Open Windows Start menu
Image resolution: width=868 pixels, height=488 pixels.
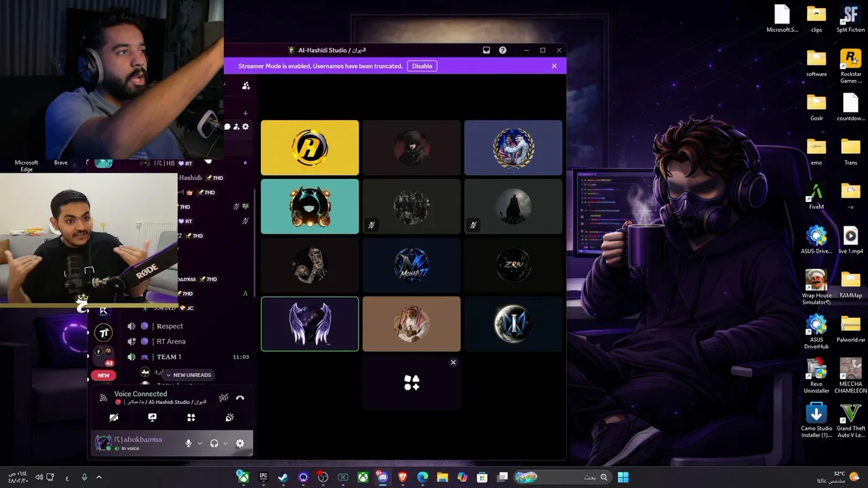coord(623,477)
